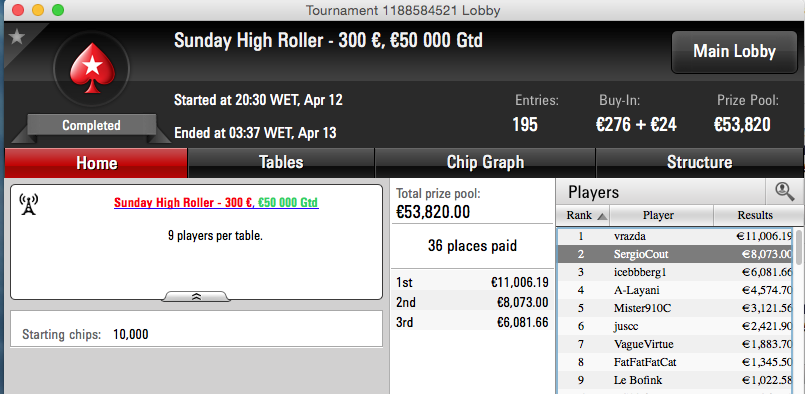Open the Chip Graph tab

485,163
